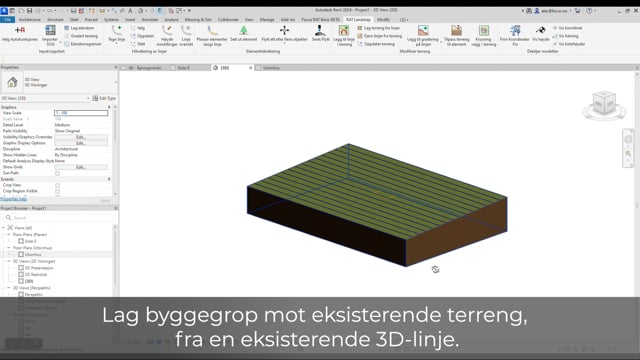Image resolution: width=640 pixels, height=360 pixels.
Task: Switch to the Collaborate ribbon tab
Action: pos(228,20)
